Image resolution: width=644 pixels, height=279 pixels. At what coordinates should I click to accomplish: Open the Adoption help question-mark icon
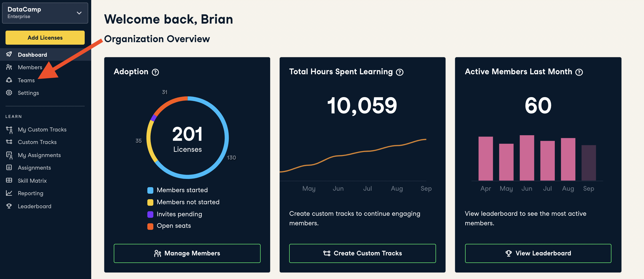155,72
